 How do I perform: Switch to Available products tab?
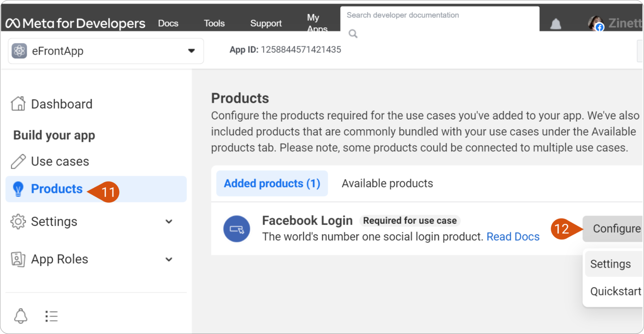(387, 184)
